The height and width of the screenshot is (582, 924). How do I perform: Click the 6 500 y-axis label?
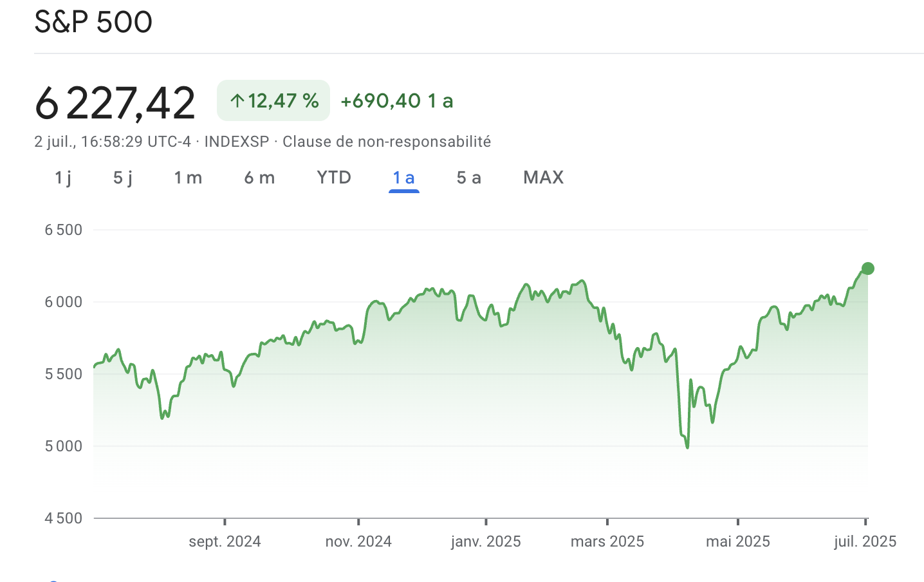coord(64,230)
